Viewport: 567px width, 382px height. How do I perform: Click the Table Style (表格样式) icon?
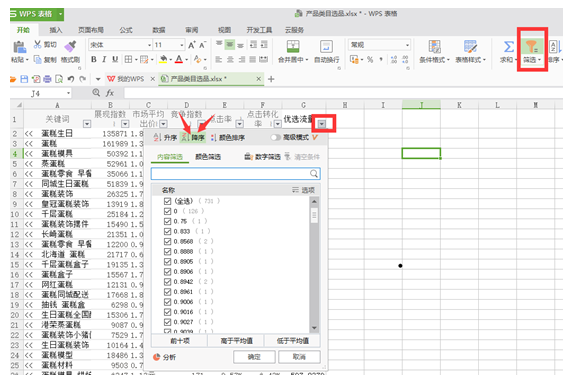coord(470,47)
